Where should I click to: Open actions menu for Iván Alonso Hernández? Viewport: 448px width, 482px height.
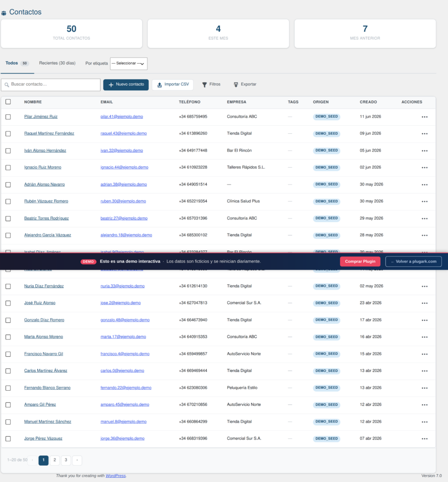(x=424, y=151)
